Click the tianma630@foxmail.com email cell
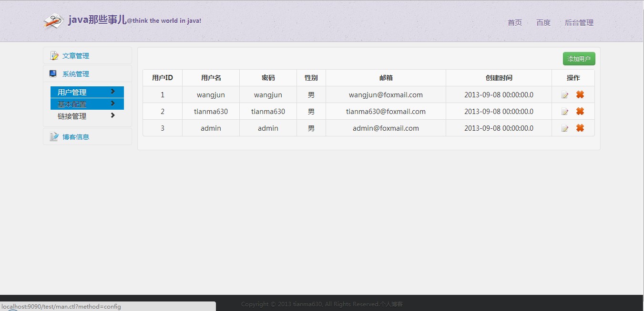644x311 pixels. (386, 112)
